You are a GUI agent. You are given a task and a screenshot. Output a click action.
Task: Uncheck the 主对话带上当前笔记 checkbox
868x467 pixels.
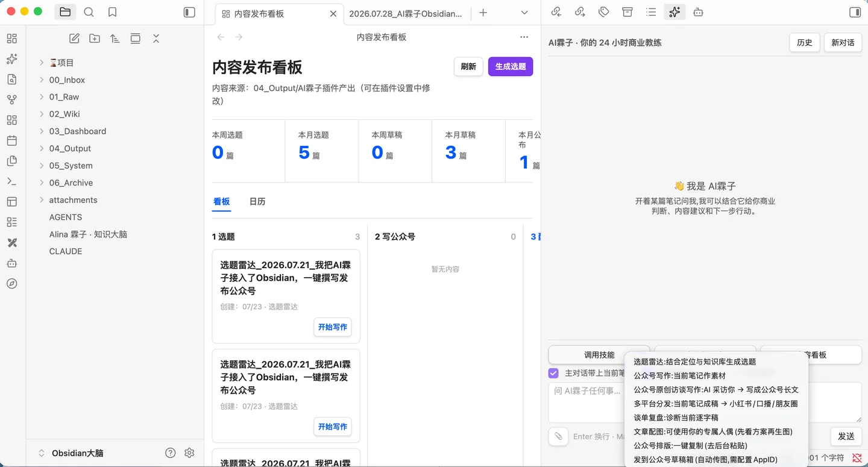point(553,374)
